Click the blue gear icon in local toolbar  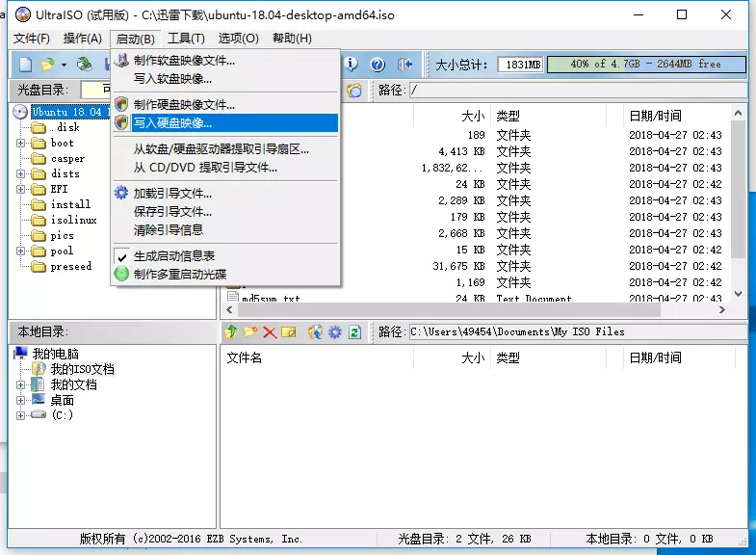[334, 331]
